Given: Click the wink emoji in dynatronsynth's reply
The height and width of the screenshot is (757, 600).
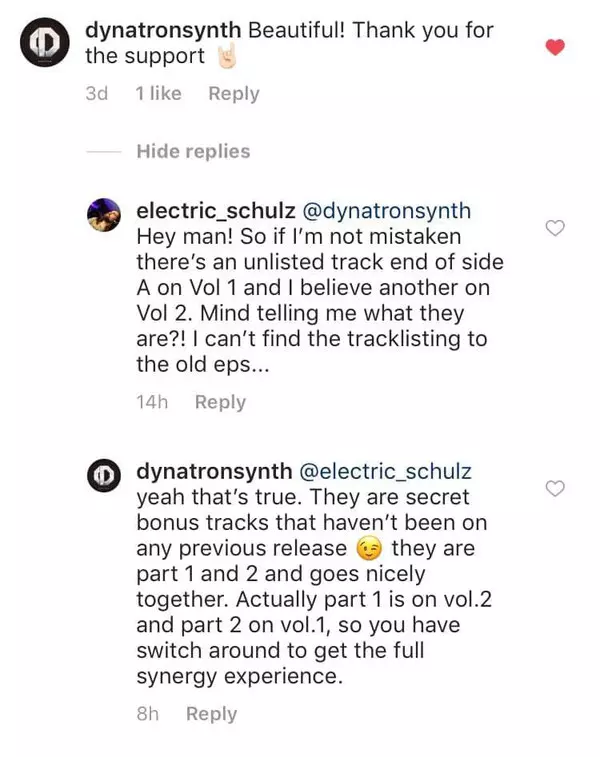Looking at the screenshot, I should (x=368, y=549).
